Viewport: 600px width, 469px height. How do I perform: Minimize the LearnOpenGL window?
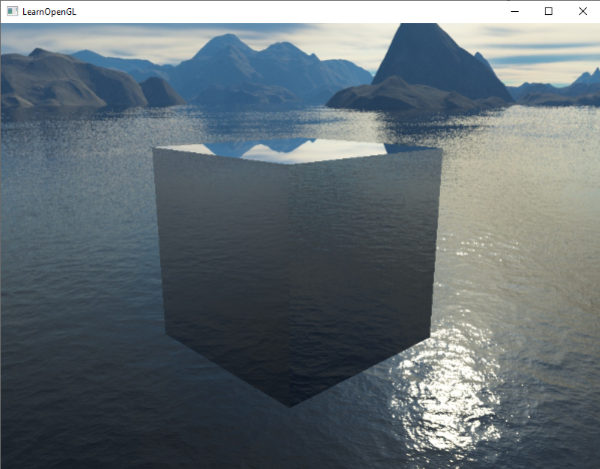[515, 11]
